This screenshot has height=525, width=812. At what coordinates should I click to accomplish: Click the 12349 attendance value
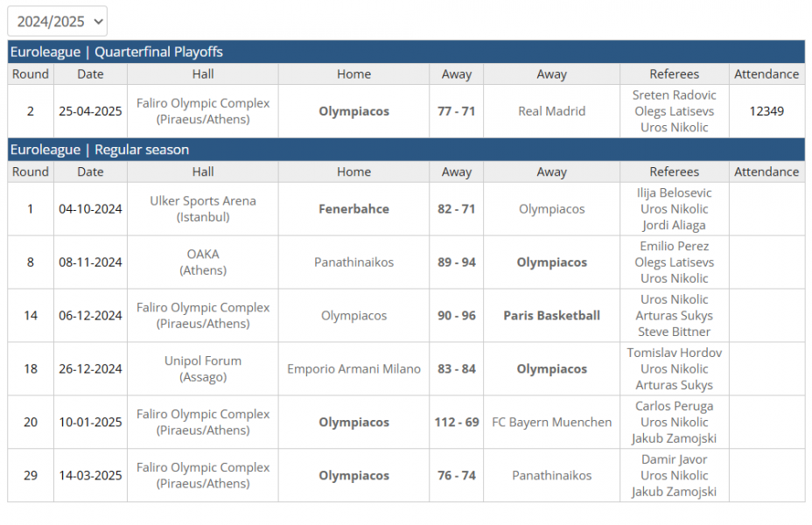pos(766,111)
